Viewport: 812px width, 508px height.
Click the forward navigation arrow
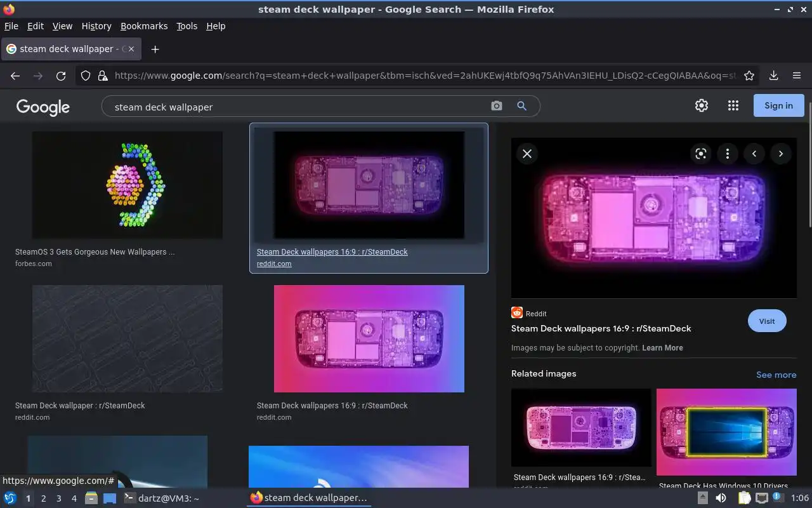click(38, 76)
